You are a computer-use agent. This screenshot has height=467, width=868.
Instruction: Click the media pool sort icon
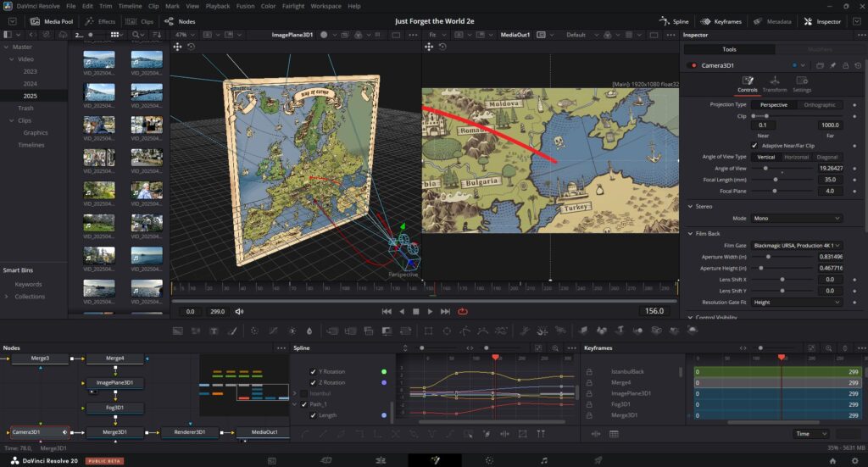(x=157, y=34)
